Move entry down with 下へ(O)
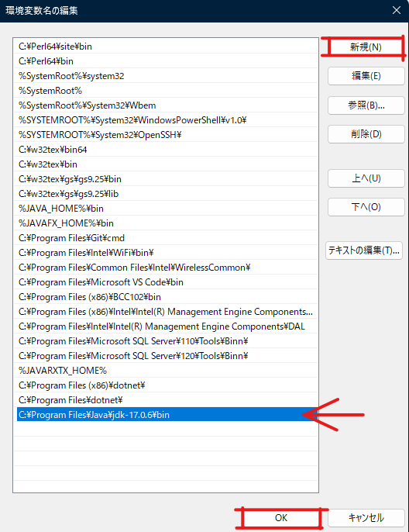The width and height of the screenshot is (409, 532). 366,207
